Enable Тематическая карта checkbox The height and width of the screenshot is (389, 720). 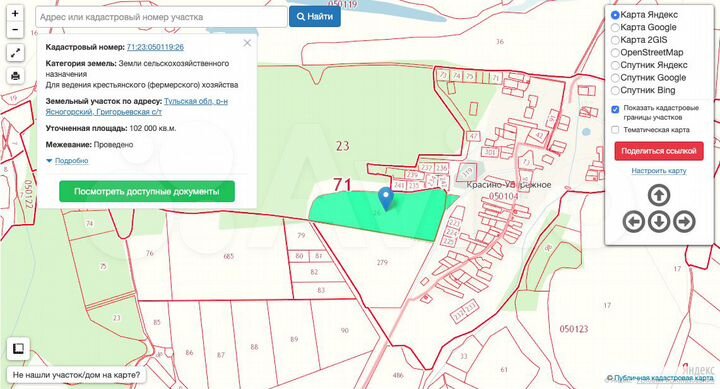pos(615,130)
